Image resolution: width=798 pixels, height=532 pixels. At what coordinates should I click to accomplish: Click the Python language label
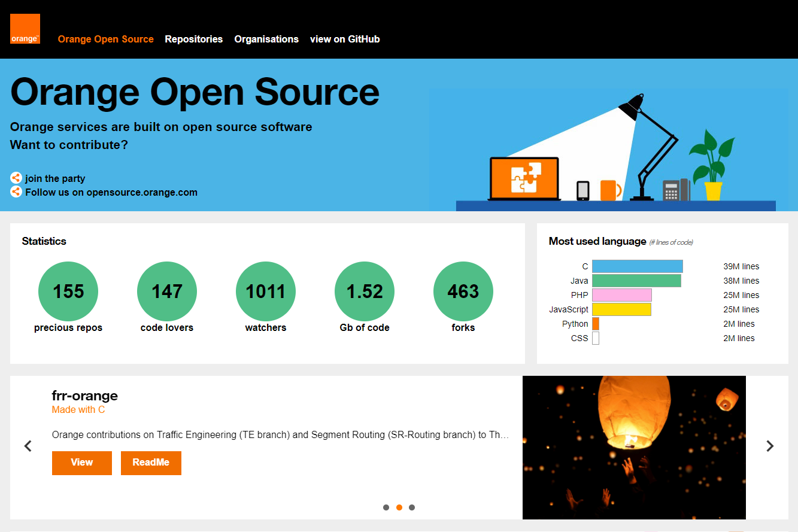[x=575, y=324]
